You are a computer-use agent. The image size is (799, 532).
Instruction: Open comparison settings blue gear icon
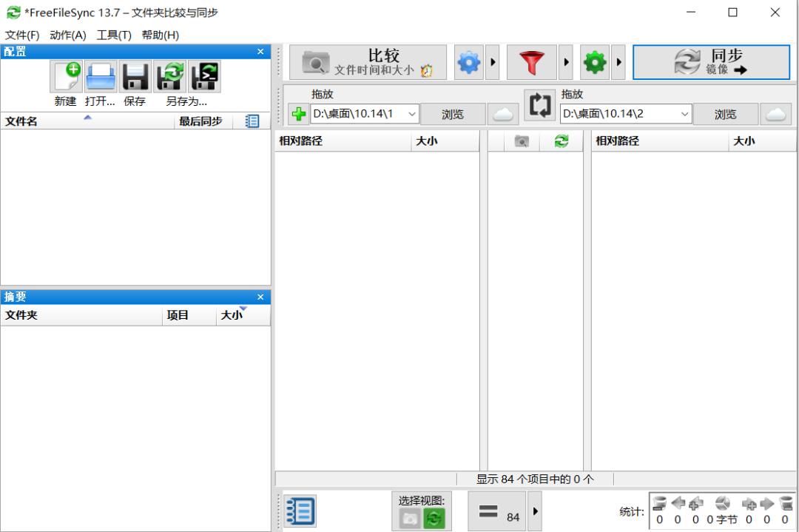[469, 62]
